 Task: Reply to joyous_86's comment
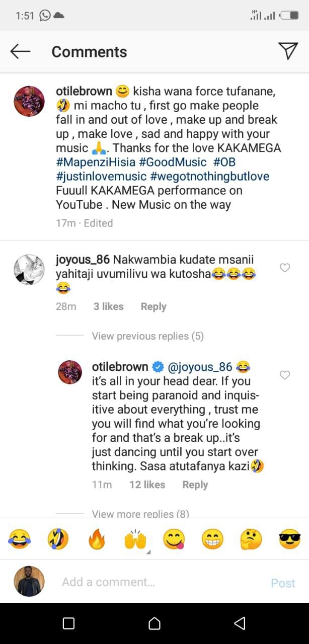[x=153, y=306]
